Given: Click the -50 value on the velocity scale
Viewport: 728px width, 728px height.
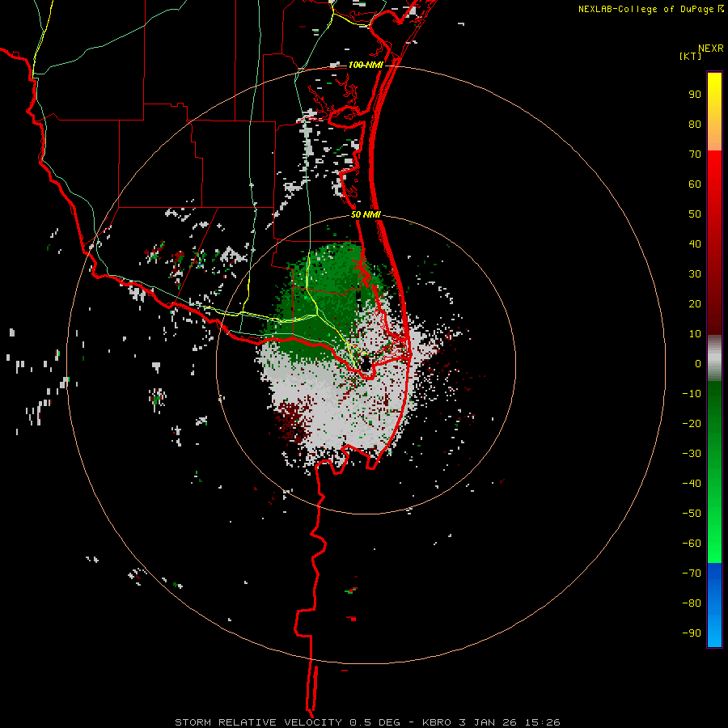Looking at the screenshot, I should 692,514.
